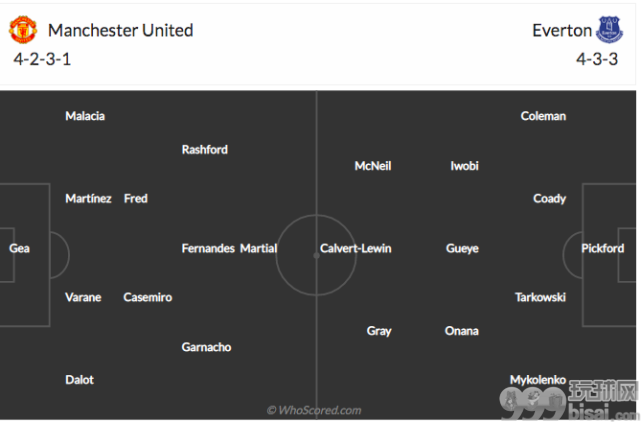Click the Manchester United crest icon
The width and height of the screenshot is (641, 422).
(x=23, y=29)
